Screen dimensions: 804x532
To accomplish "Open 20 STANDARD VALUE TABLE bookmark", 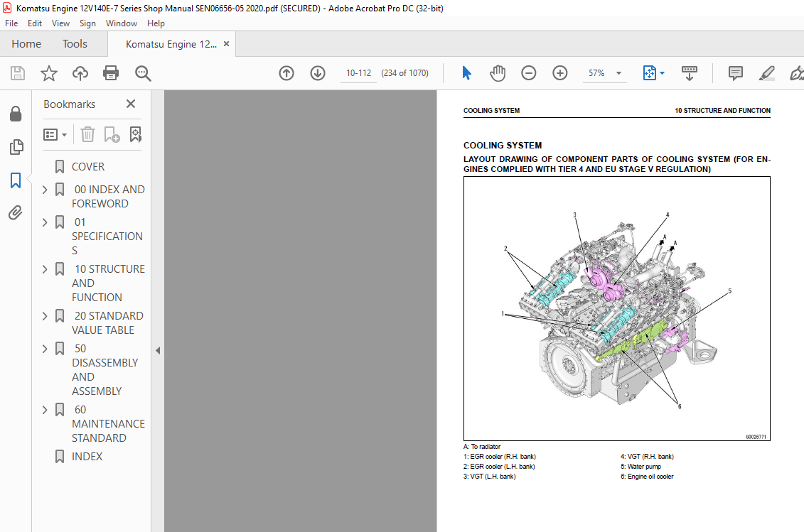I will point(107,323).
